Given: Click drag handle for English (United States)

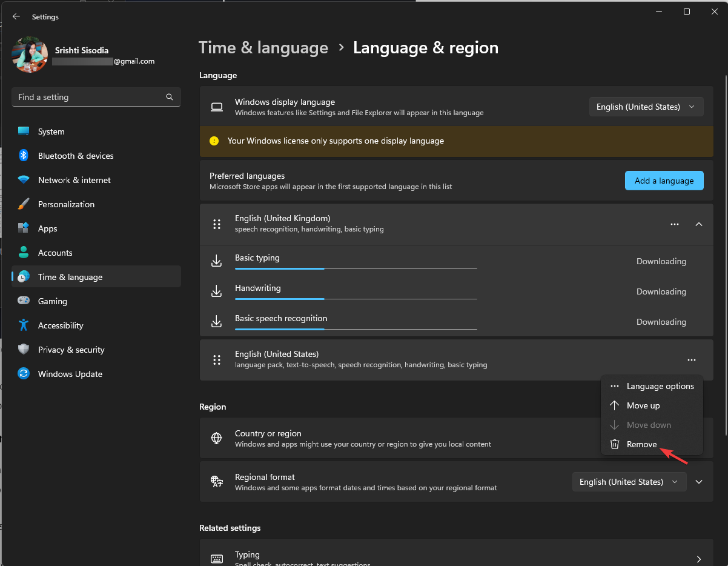Looking at the screenshot, I should click(217, 360).
